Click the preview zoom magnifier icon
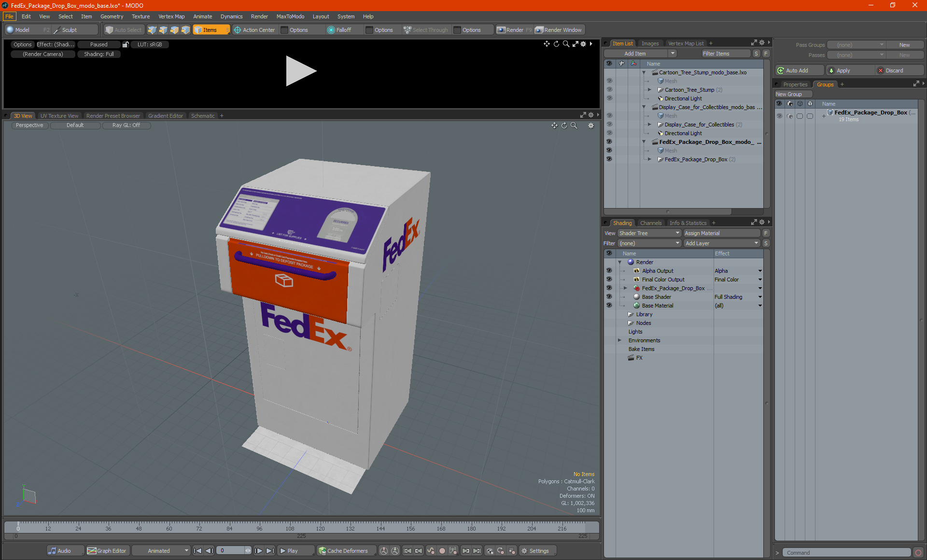Screen dimensions: 927x560 [x=566, y=44]
